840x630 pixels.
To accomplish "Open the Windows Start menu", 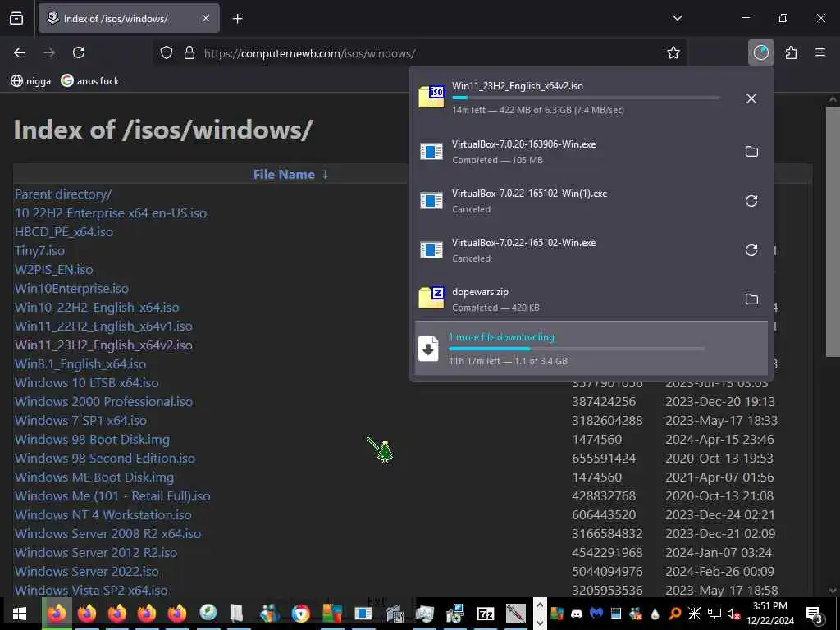I will pyautogui.click(x=20, y=614).
